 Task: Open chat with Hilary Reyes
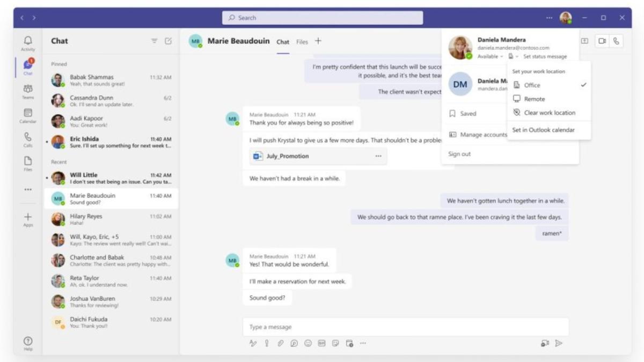click(x=111, y=219)
